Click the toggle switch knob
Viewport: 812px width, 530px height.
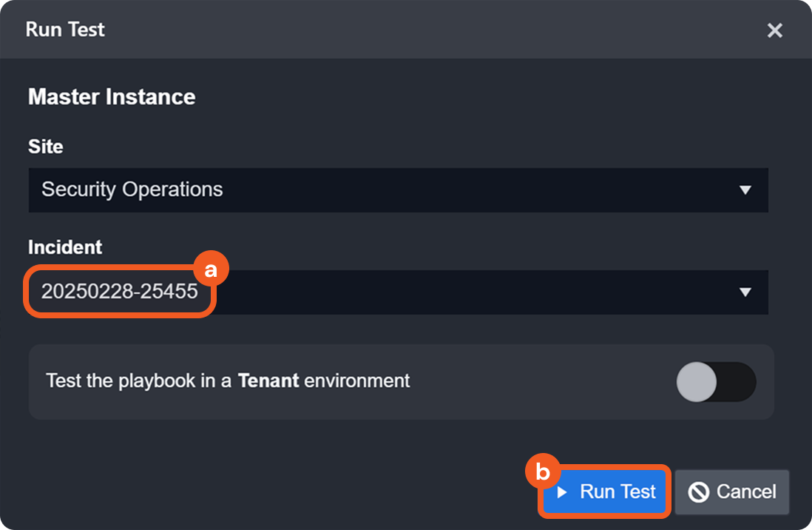[697, 382]
